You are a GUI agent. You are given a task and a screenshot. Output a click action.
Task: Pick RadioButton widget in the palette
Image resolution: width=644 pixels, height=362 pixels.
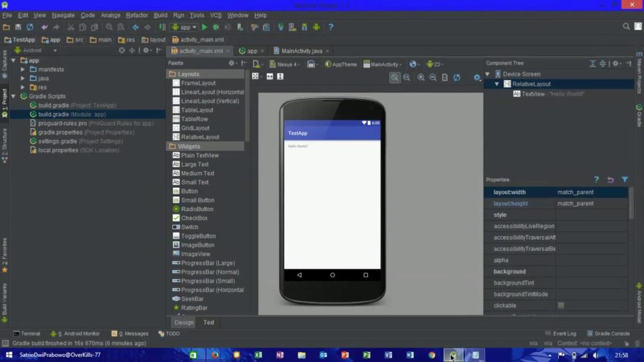(197, 209)
